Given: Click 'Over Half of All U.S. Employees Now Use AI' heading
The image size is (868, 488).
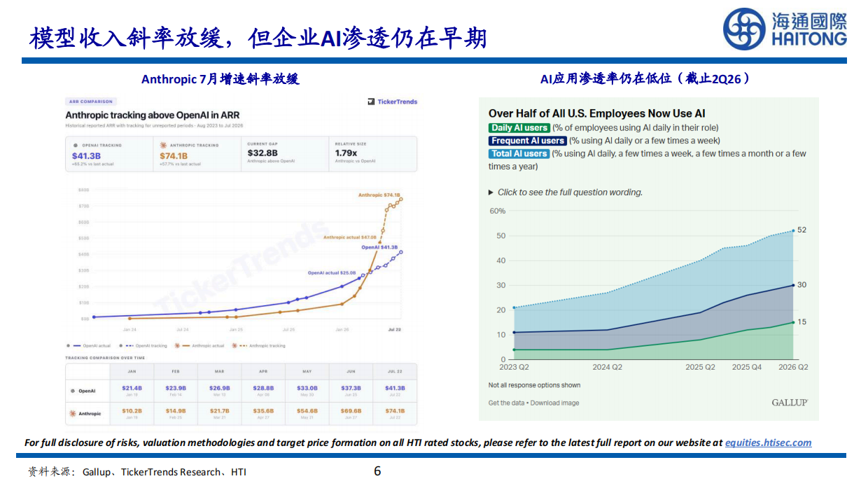Looking at the screenshot, I should pos(597,113).
